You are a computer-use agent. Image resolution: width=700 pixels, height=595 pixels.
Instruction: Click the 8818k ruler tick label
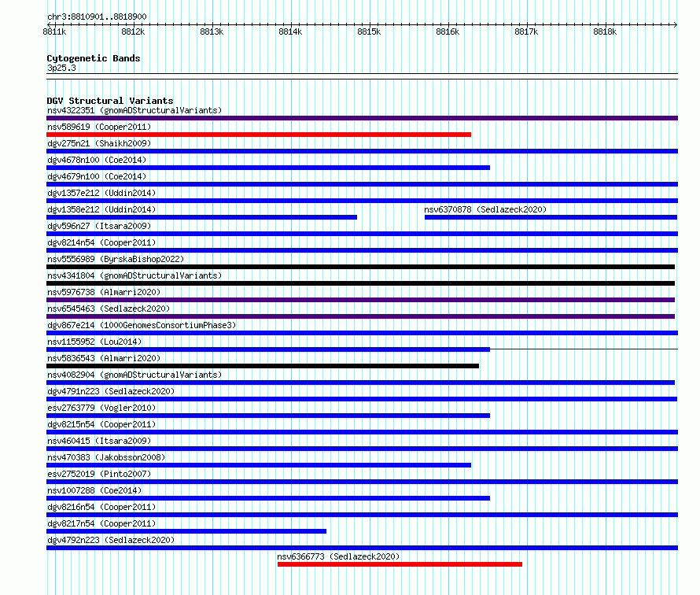[x=605, y=31]
